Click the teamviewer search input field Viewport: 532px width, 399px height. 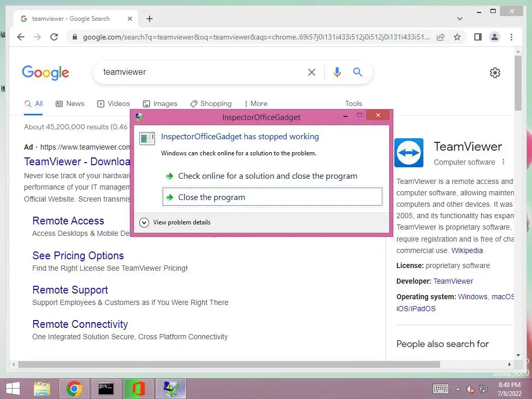[200, 72]
